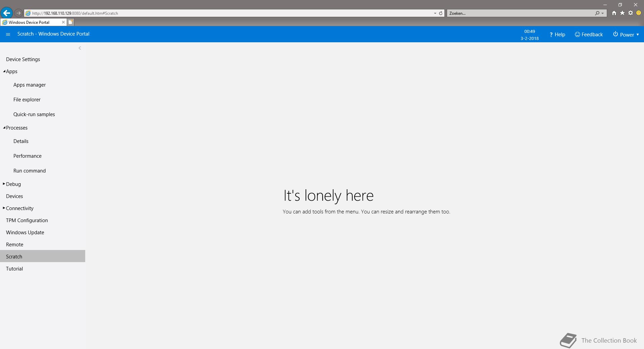This screenshot has width=644, height=349.
Task: Click the 00:49 clock in header
Action: [530, 32]
